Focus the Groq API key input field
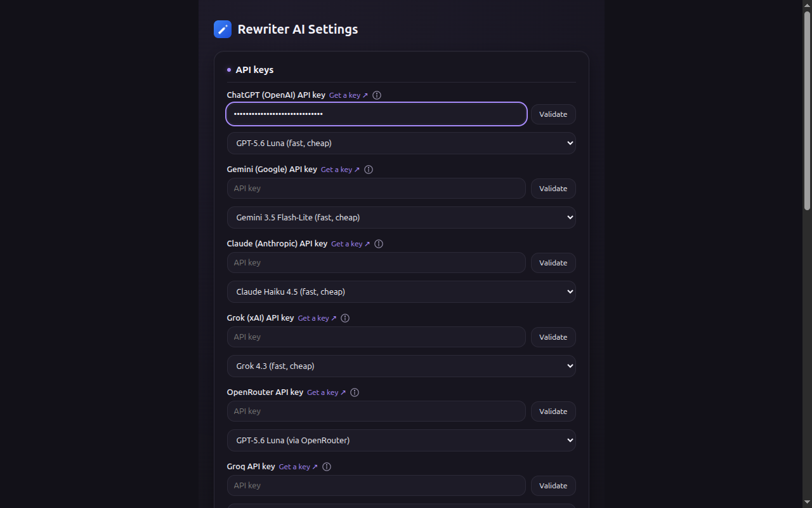 pyautogui.click(x=376, y=486)
